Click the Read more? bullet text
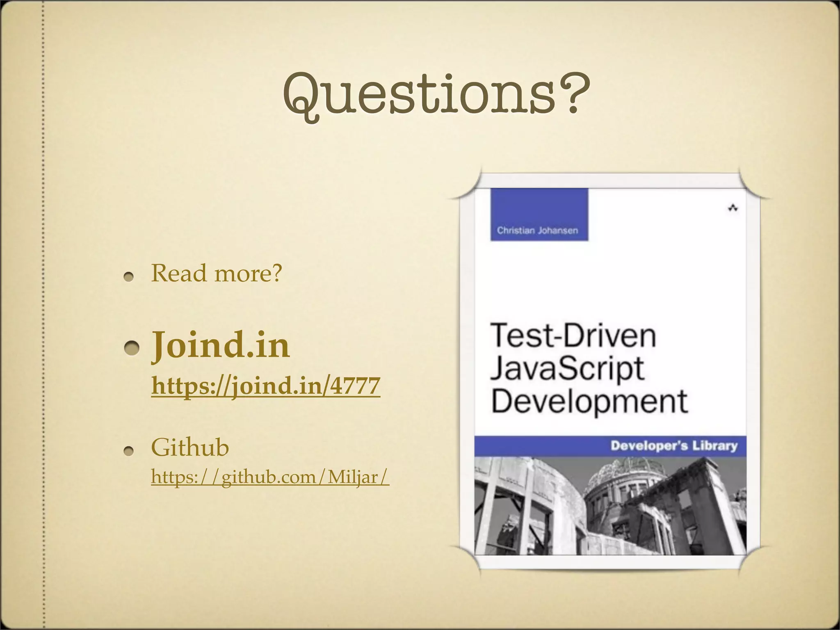This screenshot has width=840, height=630. coord(217,273)
